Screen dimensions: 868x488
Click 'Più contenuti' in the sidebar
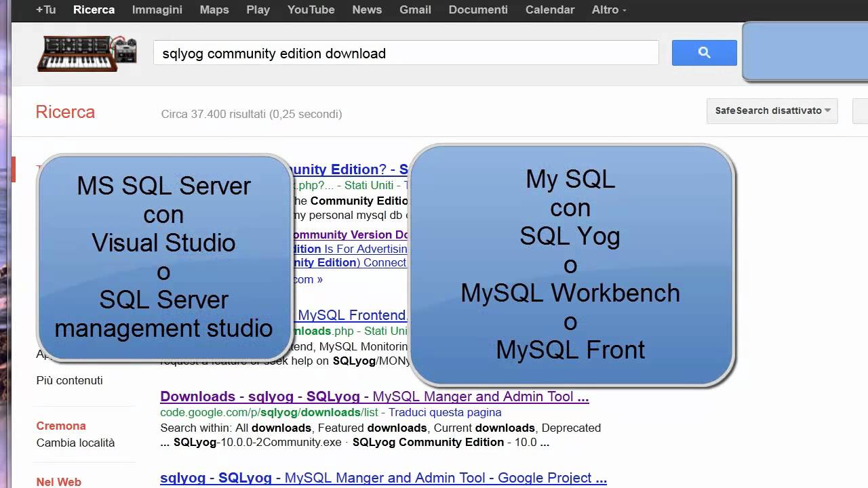[69, 380]
